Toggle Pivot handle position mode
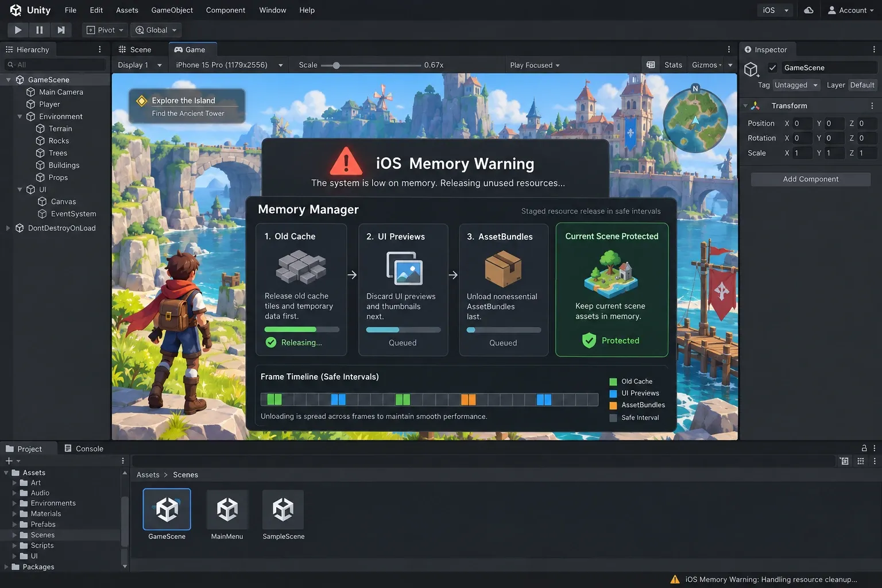882x588 pixels. (105, 30)
